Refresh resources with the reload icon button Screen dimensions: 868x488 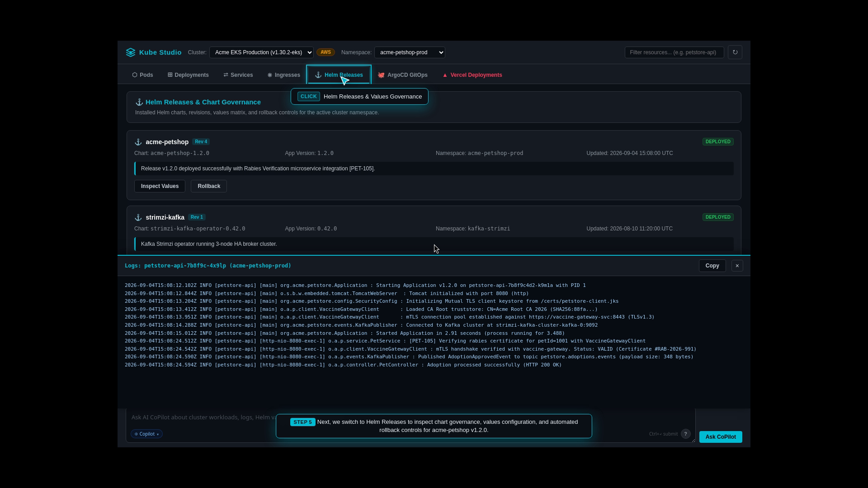(735, 52)
